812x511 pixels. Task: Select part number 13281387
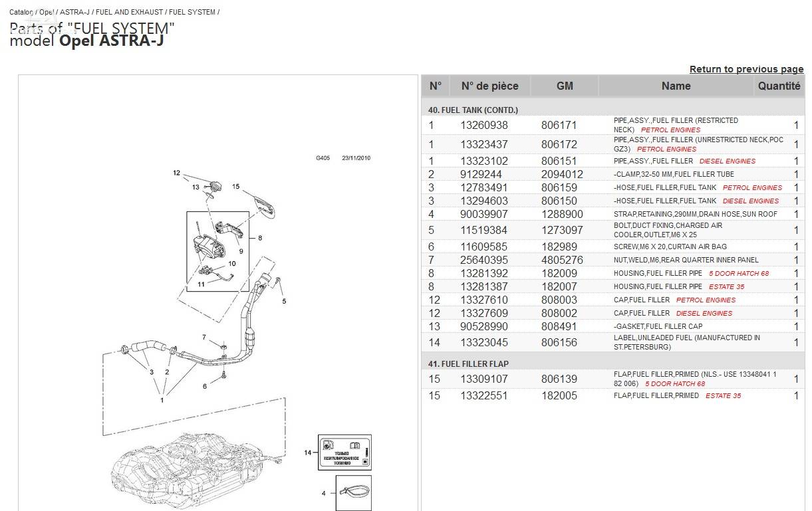coord(483,286)
